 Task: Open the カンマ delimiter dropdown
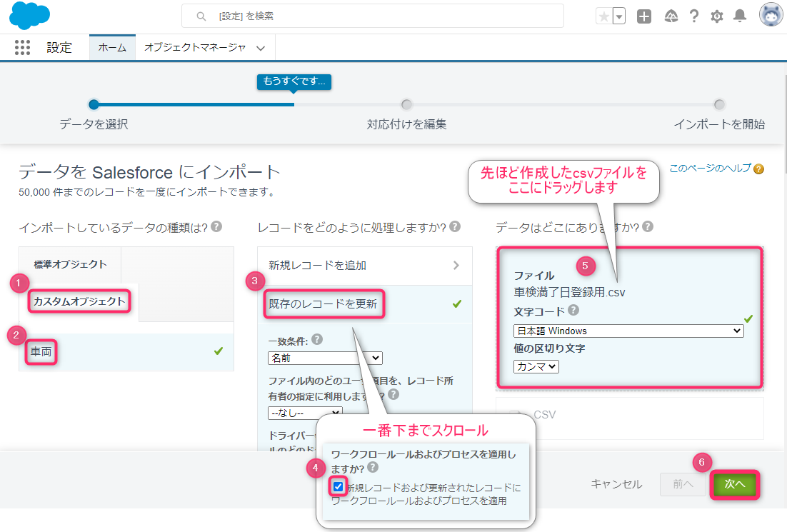(536, 366)
